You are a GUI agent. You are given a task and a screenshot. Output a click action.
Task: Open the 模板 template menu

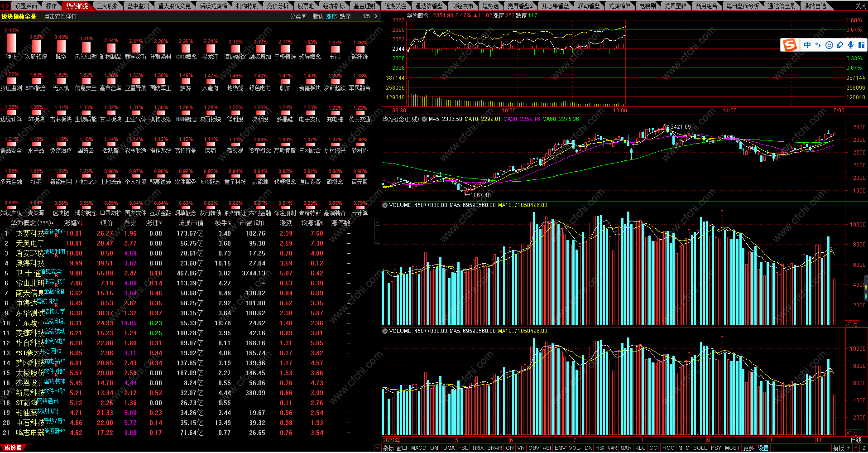click(839, 448)
